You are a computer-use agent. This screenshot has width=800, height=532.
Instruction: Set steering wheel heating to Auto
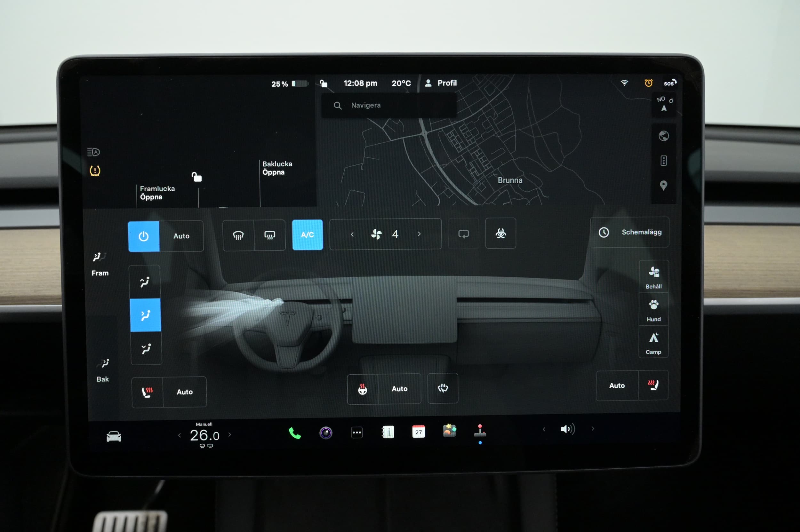pyautogui.click(x=399, y=389)
